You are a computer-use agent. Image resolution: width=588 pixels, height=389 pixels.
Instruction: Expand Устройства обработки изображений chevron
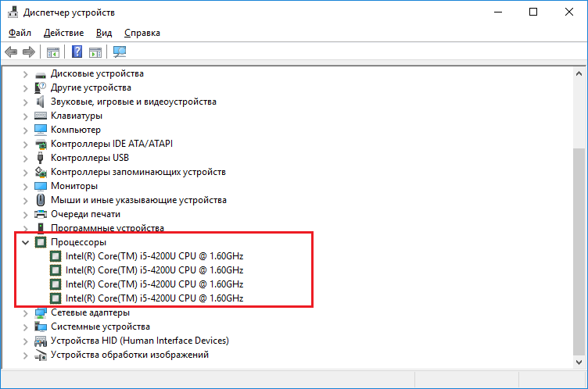tap(25, 355)
